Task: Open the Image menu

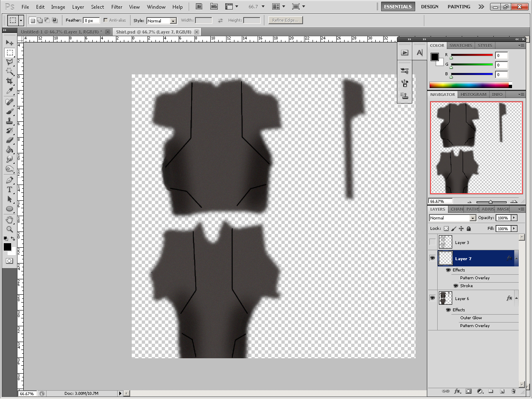Action: pos(58,7)
